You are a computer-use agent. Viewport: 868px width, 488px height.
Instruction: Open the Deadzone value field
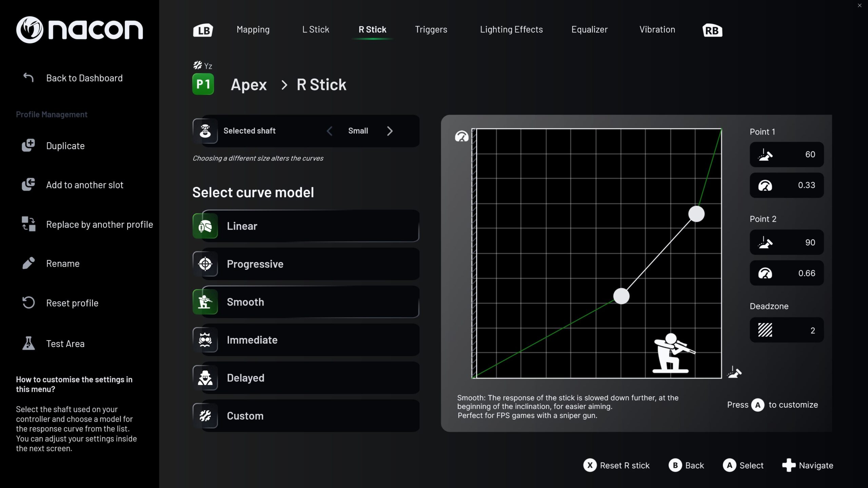(787, 330)
